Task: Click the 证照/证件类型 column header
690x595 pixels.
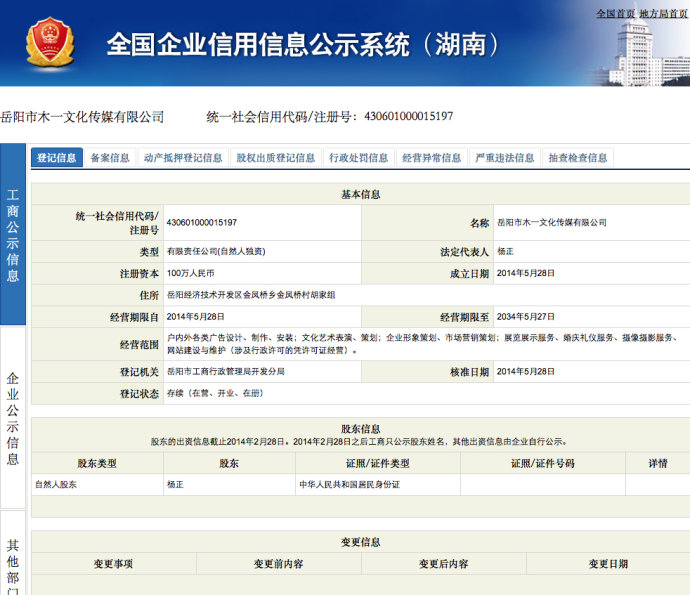Action: (378, 463)
